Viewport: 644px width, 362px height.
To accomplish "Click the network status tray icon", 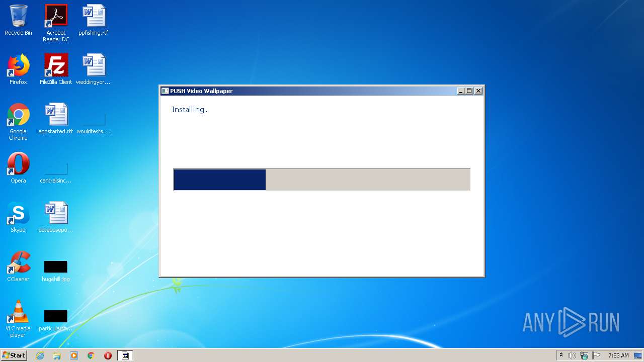I will point(584,355).
